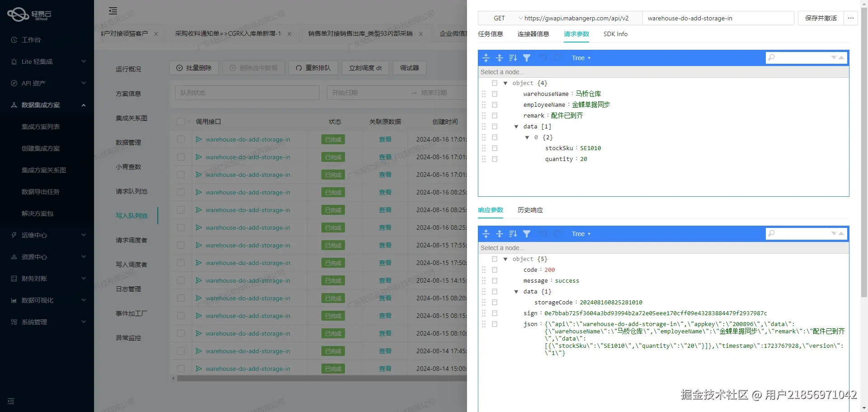Screen dimensions: 868x412
Task: Check the first queue row checkbox
Action: (x=181, y=139)
